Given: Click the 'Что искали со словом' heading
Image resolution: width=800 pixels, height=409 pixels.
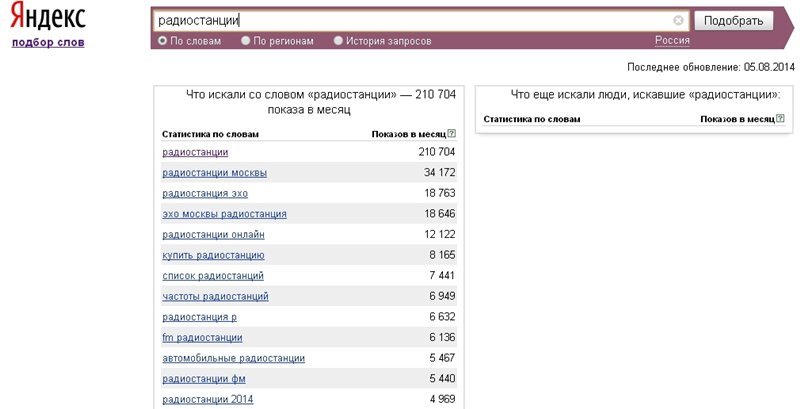Looking at the screenshot, I should 320,102.
